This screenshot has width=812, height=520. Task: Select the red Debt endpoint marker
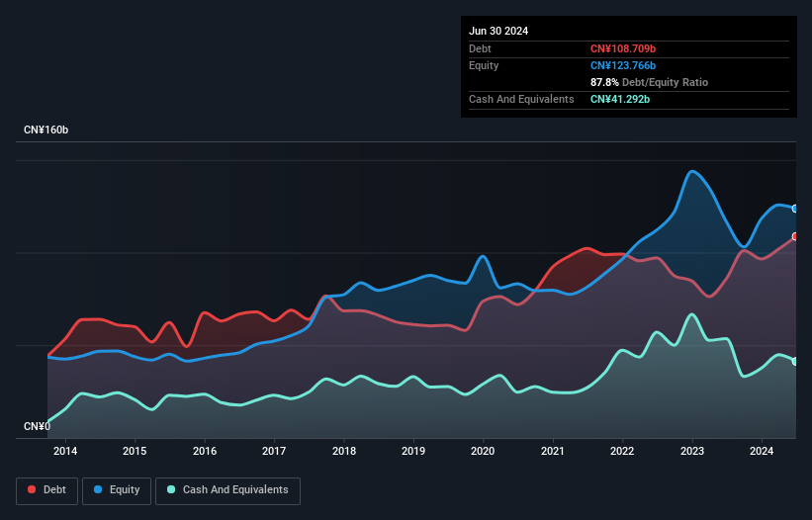(x=795, y=236)
